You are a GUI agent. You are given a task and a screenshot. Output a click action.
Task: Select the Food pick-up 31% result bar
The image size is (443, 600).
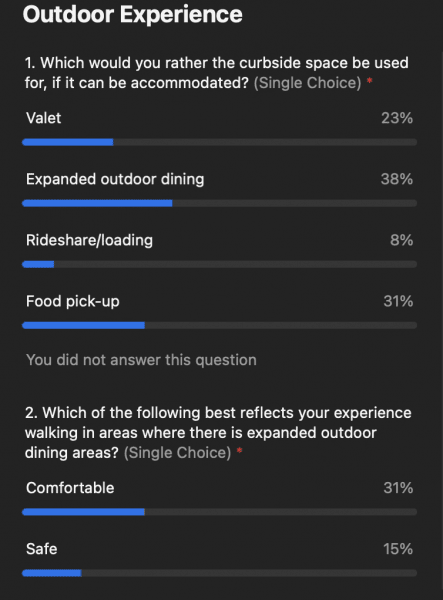[220, 325]
